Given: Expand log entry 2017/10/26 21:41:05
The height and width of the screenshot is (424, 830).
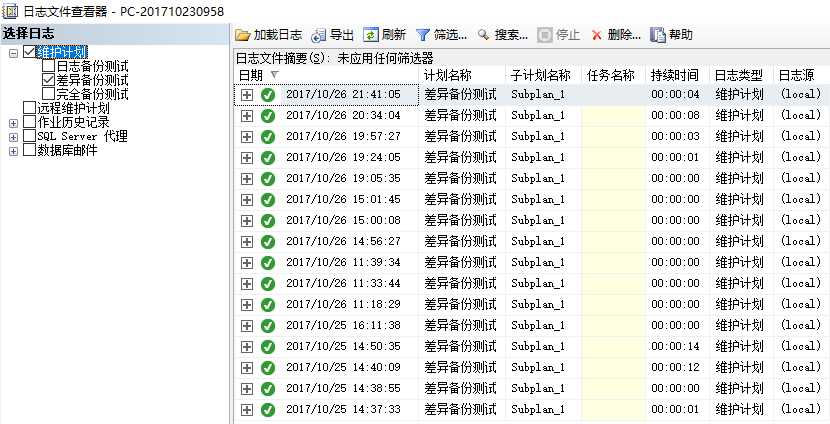Looking at the screenshot, I should [x=247, y=95].
